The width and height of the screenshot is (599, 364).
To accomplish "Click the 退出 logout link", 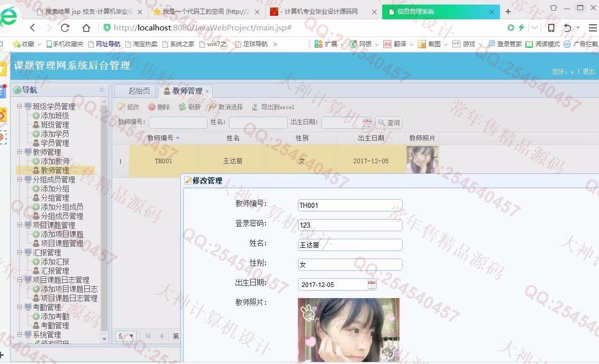I will [x=589, y=71].
